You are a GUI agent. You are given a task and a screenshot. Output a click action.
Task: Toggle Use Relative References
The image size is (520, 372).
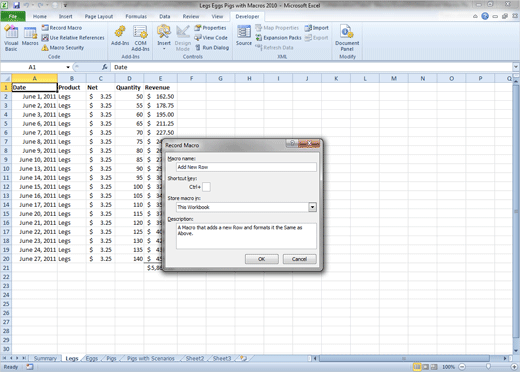point(73,38)
